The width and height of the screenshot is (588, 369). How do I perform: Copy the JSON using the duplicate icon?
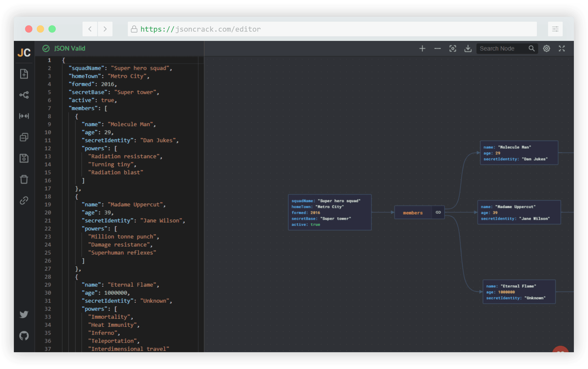[x=24, y=137]
